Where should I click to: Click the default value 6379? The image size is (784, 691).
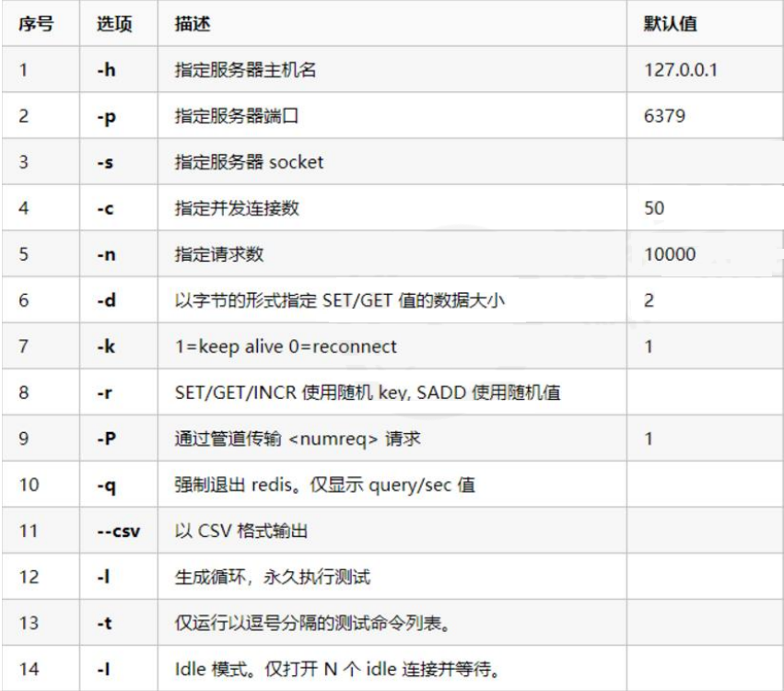click(x=664, y=116)
